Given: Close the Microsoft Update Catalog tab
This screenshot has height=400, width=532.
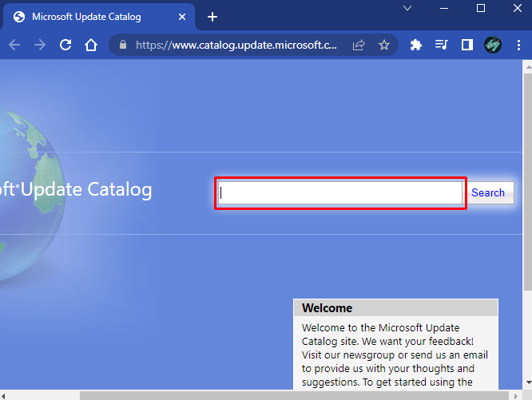Looking at the screenshot, I should point(182,17).
